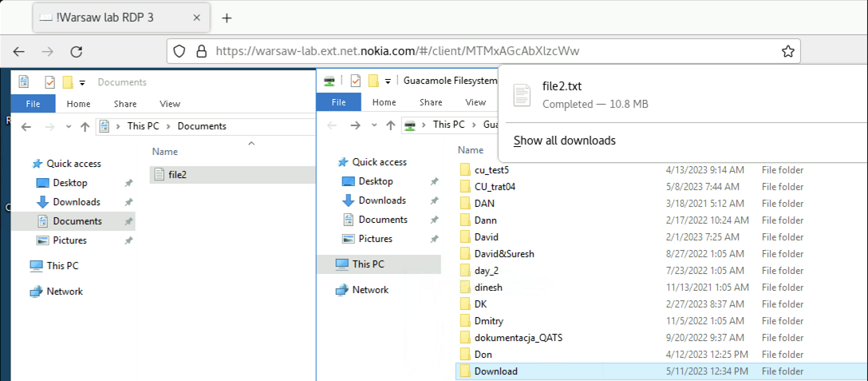Bookmark this page with the star icon

[x=787, y=51]
